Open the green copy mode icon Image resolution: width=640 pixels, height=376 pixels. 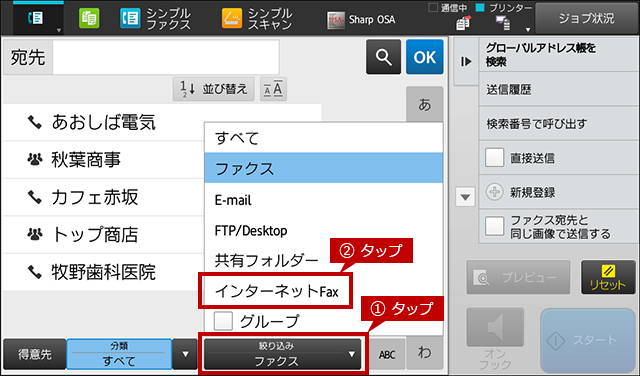pos(89,19)
